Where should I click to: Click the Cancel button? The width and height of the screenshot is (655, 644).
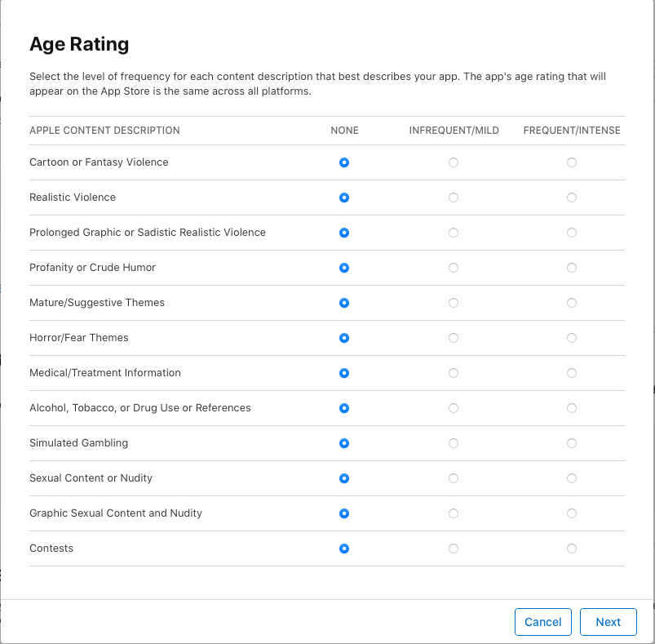coord(542,621)
